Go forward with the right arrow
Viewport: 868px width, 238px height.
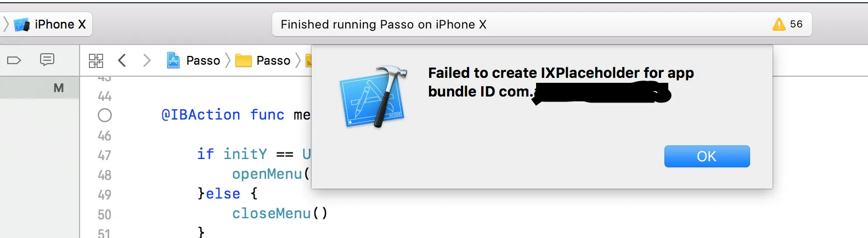coord(146,60)
